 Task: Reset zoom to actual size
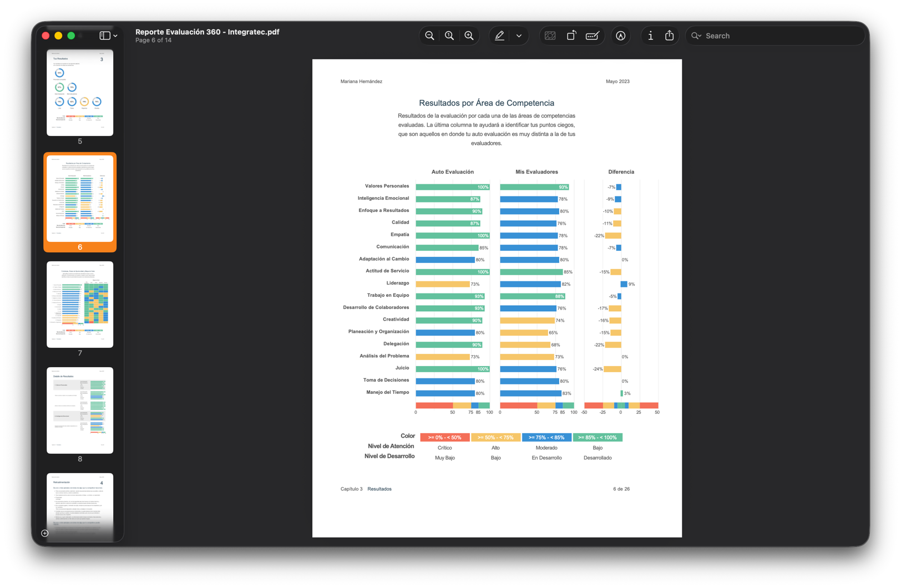point(449,36)
